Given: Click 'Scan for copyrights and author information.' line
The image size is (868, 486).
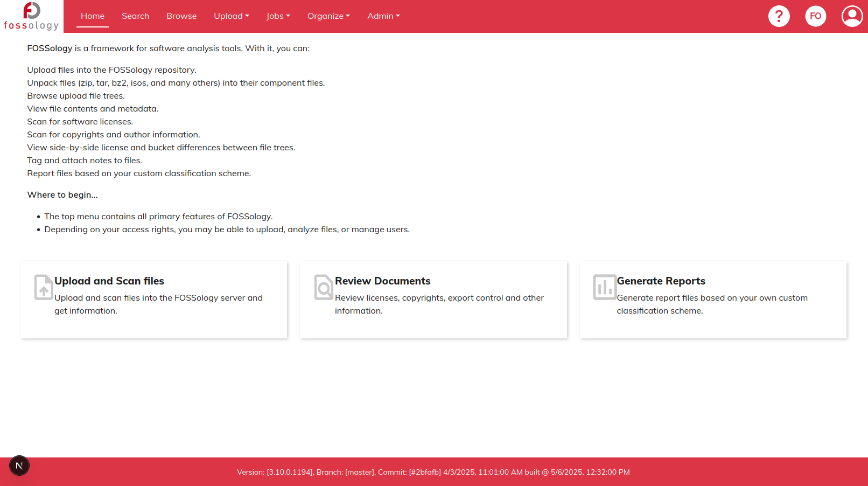Looking at the screenshot, I should tap(114, 135).
